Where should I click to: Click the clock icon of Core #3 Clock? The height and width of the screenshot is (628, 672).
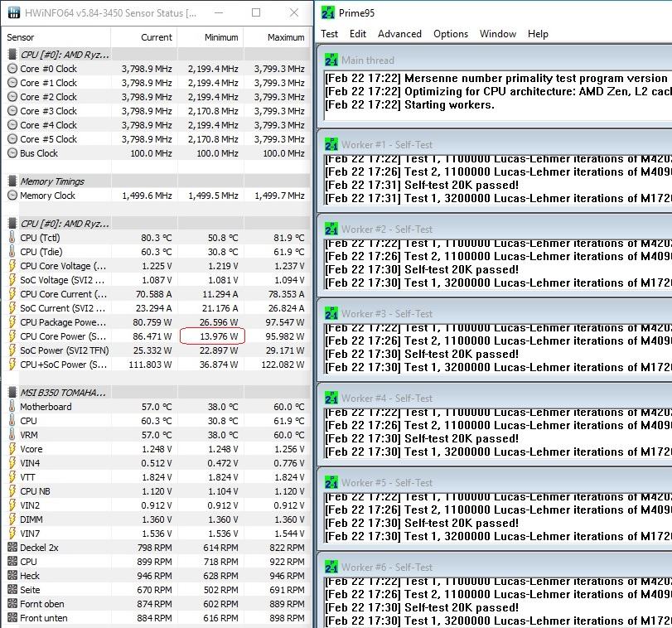12,111
